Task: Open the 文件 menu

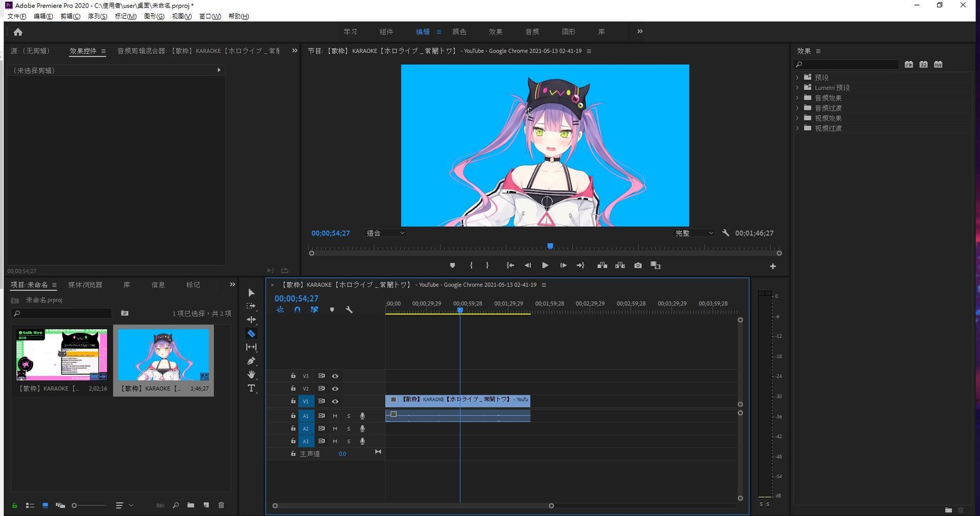Action: 17,16
